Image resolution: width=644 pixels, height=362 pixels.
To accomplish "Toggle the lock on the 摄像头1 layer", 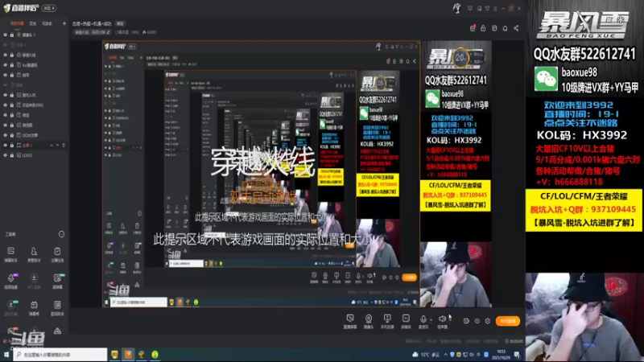I will (x=12, y=35).
